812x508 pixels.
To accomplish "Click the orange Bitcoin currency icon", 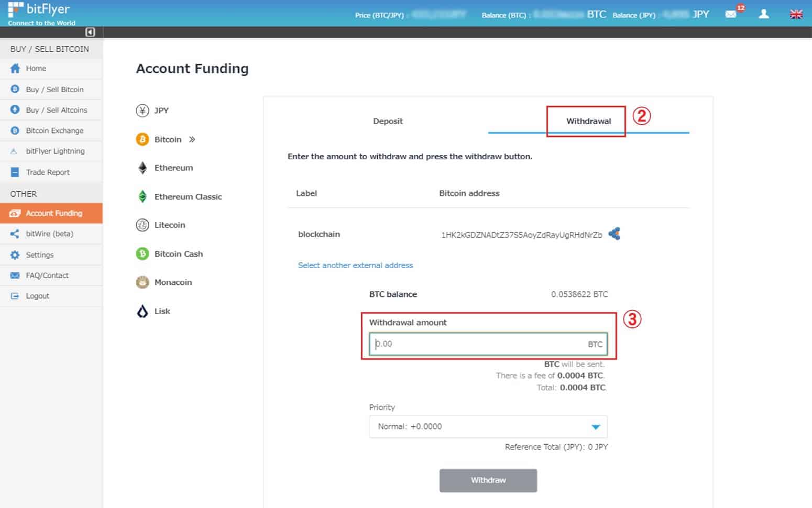I will pyautogui.click(x=142, y=139).
